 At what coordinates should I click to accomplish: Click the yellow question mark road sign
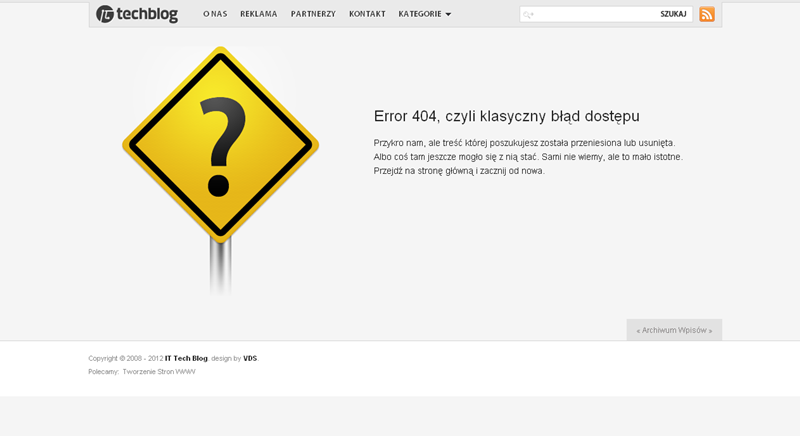220,145
